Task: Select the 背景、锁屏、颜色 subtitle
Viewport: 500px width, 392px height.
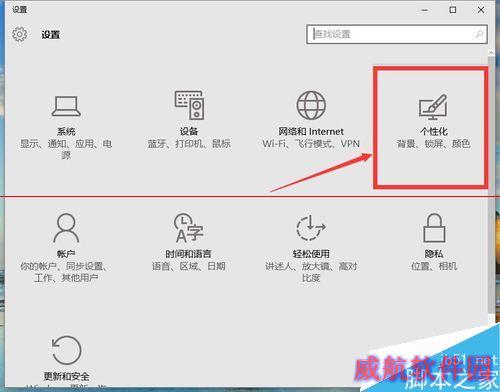Action: [x=433, y=144]
